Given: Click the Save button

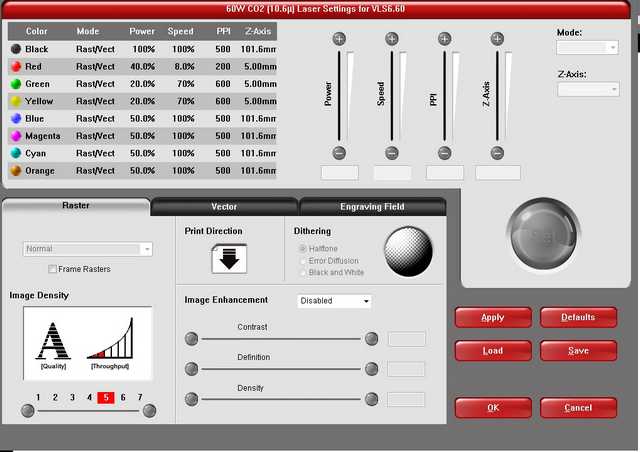Looking at the screenshot, I should (578, 351).
